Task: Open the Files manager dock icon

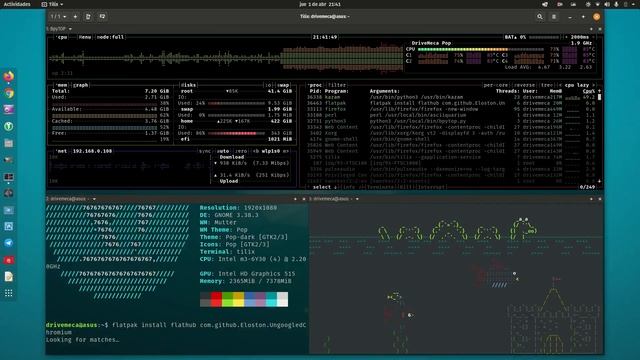Action: pos(9,143)
